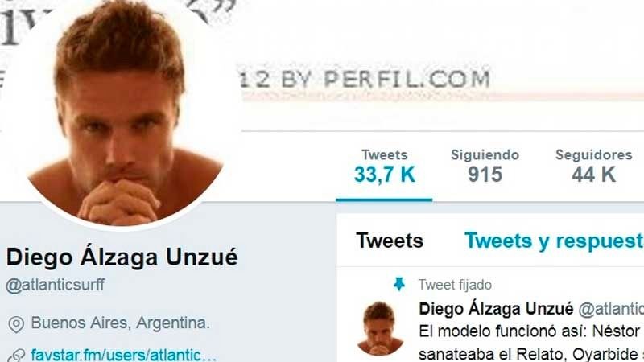The height and width of the screenshot is (362, 644).
Task: Click the 33,7 K tweets number
Action: point(385,175)
